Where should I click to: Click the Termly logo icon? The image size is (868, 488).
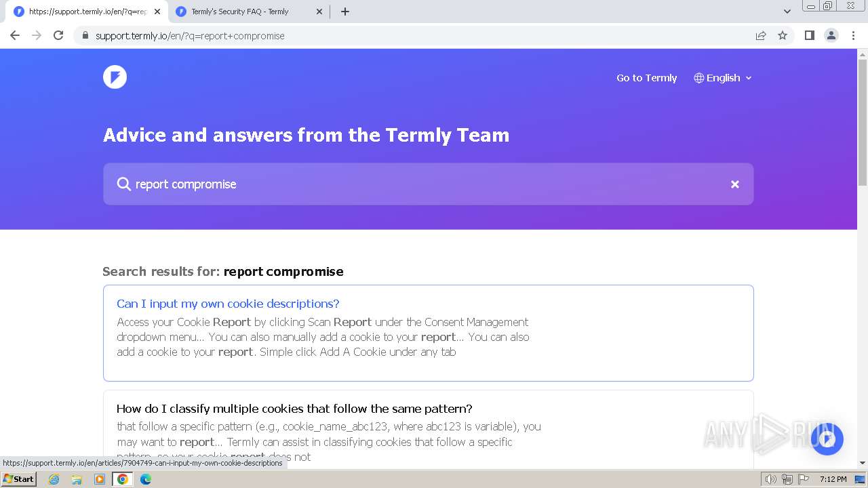pos(115,77)
